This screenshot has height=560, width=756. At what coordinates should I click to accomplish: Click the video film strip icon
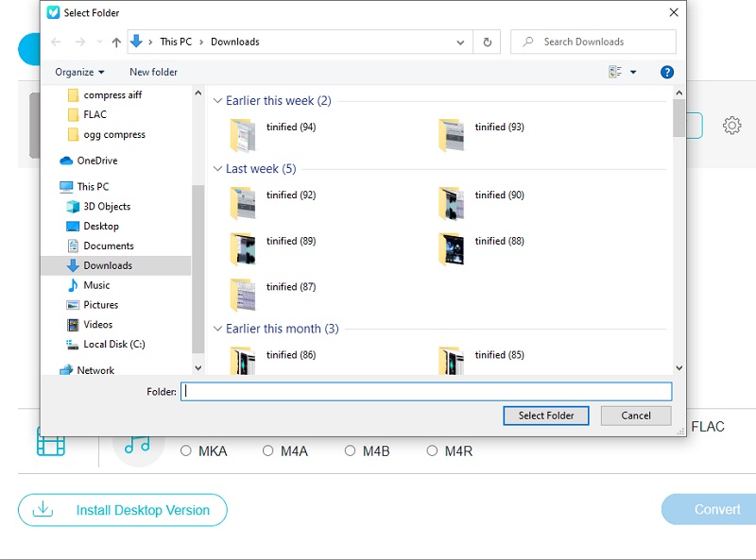point(50,442)
